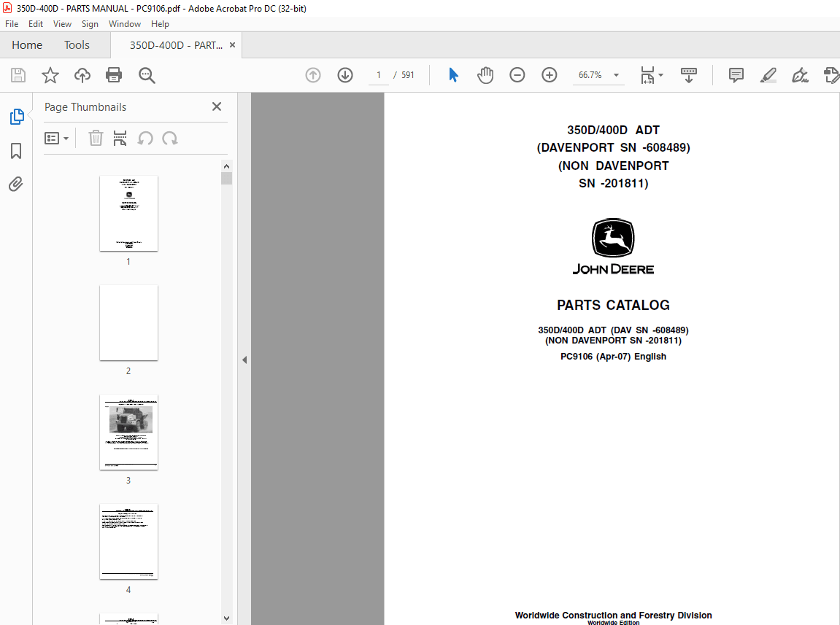The height and width of the screenshot is (625, 840).
Task: Open thumbnail panel options menu
Action: point(57,138)
